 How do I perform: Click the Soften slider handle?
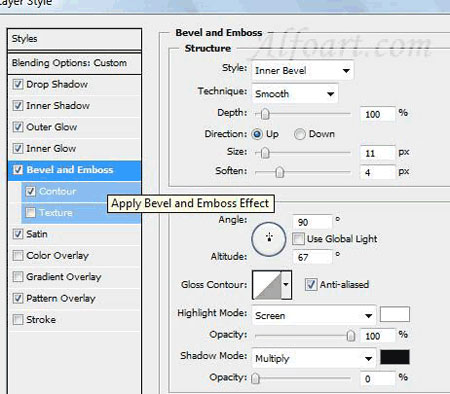point(280,172)
